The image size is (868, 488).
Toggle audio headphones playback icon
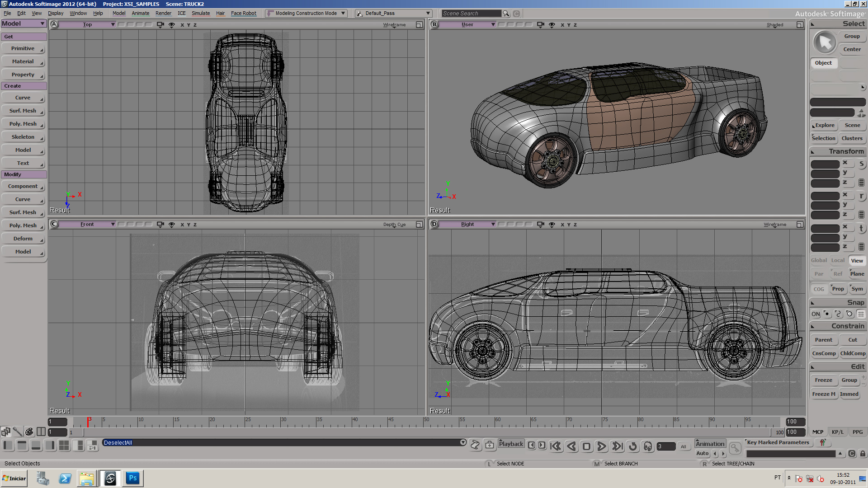(648, 446)
